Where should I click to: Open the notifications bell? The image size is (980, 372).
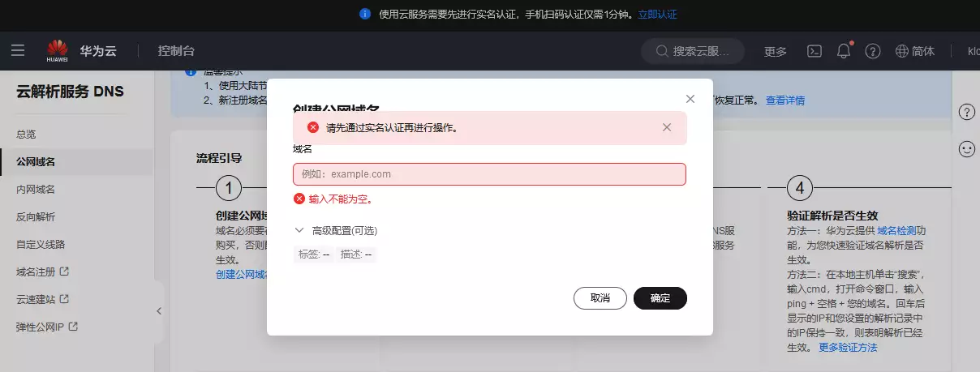(844, 51)
